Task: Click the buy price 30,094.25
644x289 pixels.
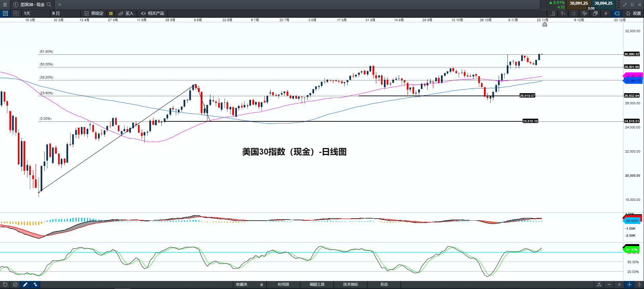Action: click(603, 3)
